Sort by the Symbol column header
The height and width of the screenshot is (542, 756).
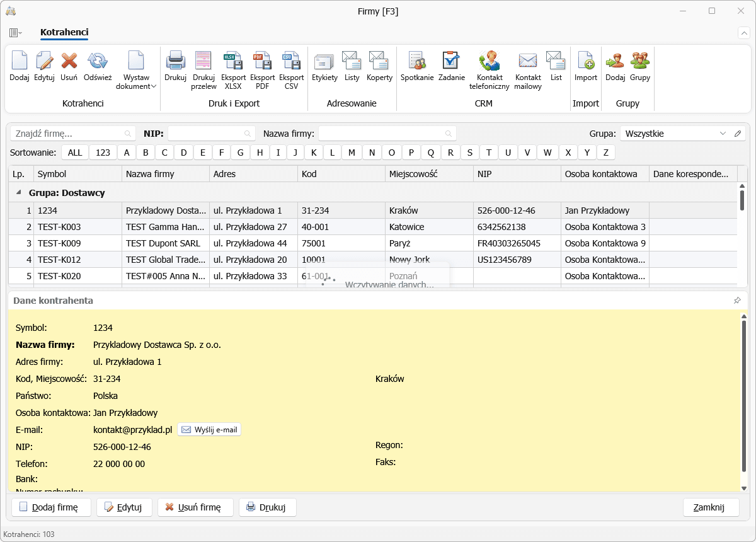pos(77,174)
